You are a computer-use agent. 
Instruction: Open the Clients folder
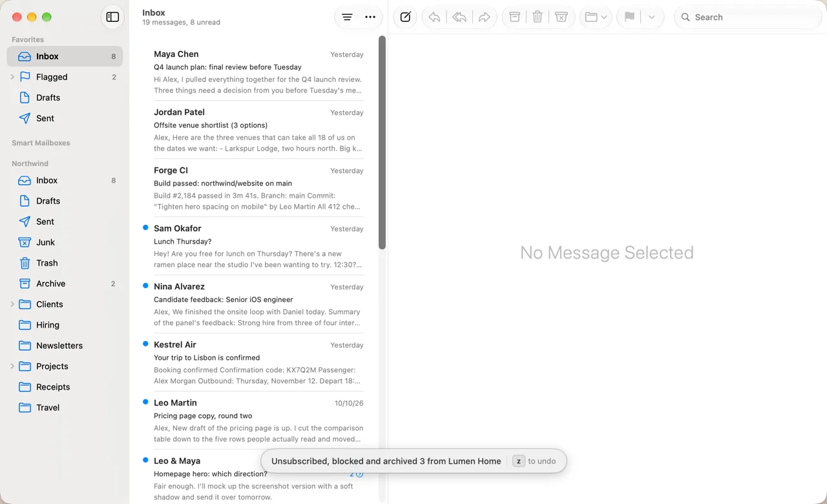65,304
